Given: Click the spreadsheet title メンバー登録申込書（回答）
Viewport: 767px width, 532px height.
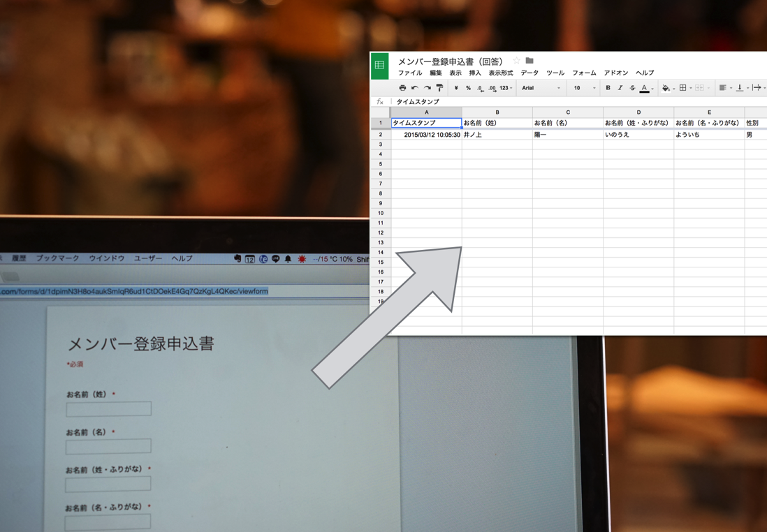Looking at the screenshot, I should click(x=451, y=61).
